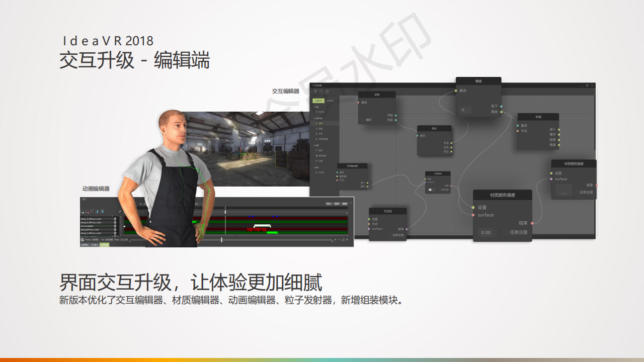644x362 pixels.
Task: Click the open file icon in interaction editor toolbar
Action: click(x=321, y=92)
